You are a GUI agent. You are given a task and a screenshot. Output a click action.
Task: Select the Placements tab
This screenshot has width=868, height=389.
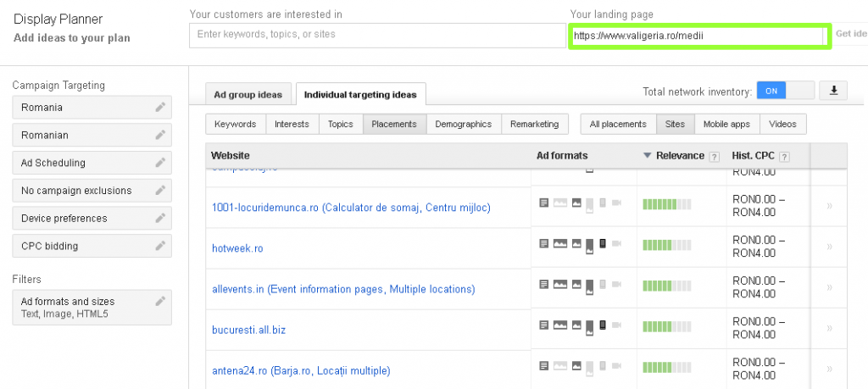pyautogui.click(x=394, y=124)
